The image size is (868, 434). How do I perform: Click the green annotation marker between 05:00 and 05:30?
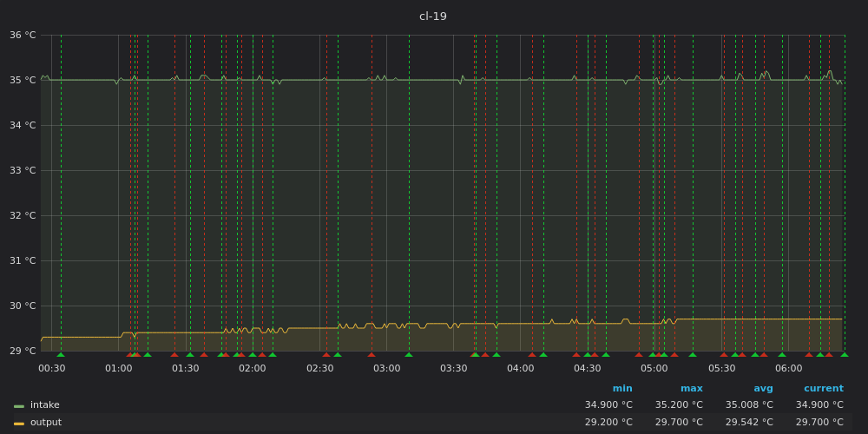point(693,354)
